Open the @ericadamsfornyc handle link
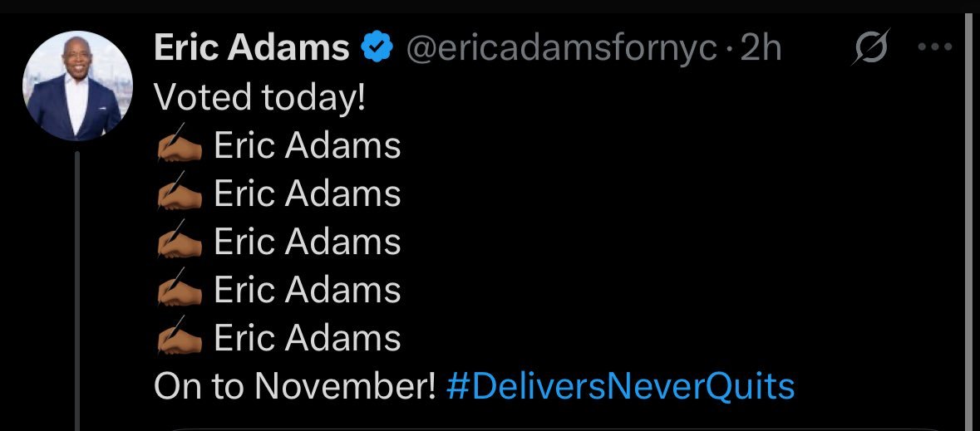 click(562, 49)
